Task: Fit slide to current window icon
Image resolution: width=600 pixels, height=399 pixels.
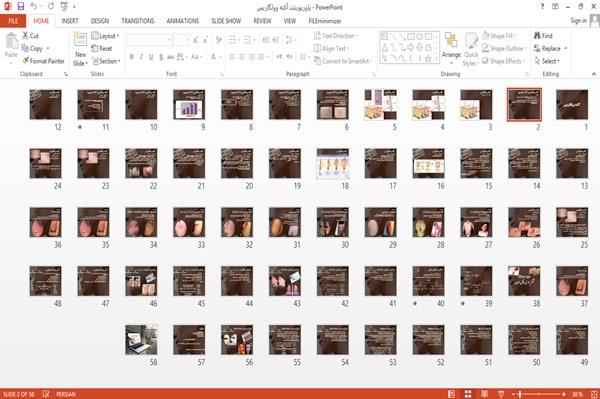Action: (x=594, y=394)
